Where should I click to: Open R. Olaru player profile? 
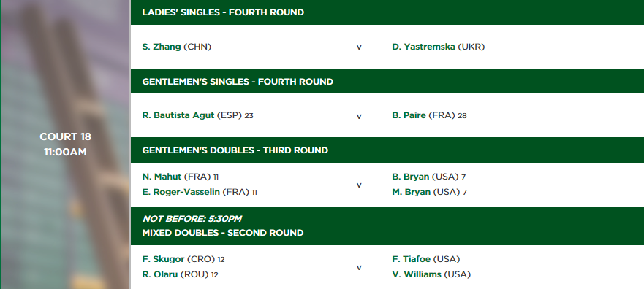click(x=160, y=274)
